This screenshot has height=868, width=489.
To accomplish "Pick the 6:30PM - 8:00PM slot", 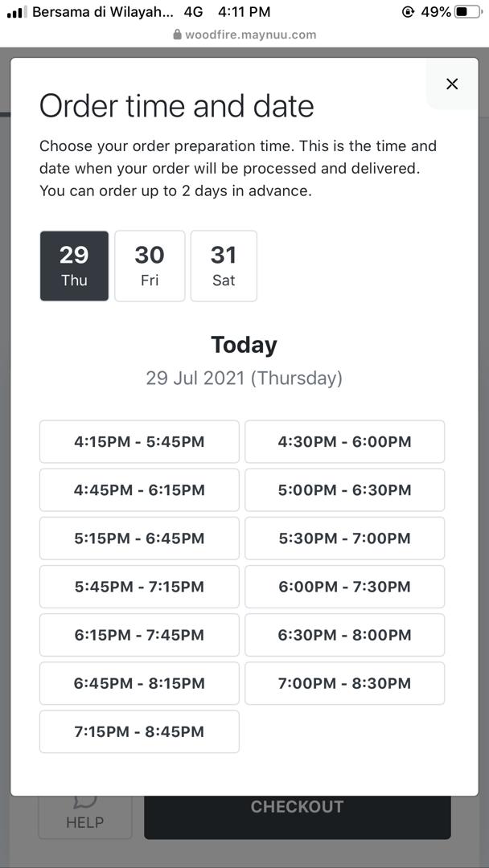I will point(344,635).
